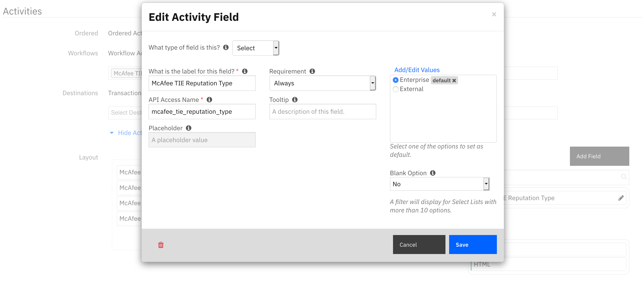The width and height of the screenshot is (644, 292).
Task: Click Cancel to discard field edits
Action: (x=408, y=244)
